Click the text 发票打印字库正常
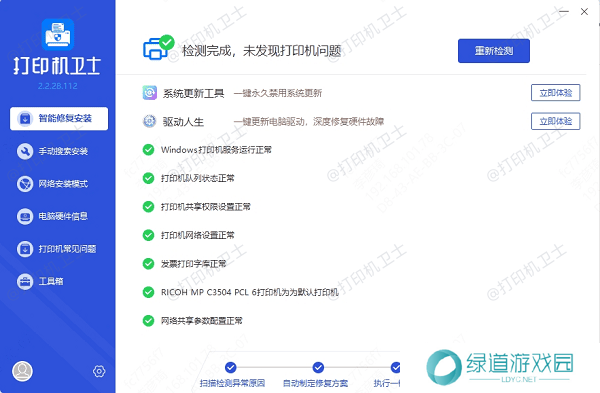This screenshot has height=393, width=600. coord(193,264)
